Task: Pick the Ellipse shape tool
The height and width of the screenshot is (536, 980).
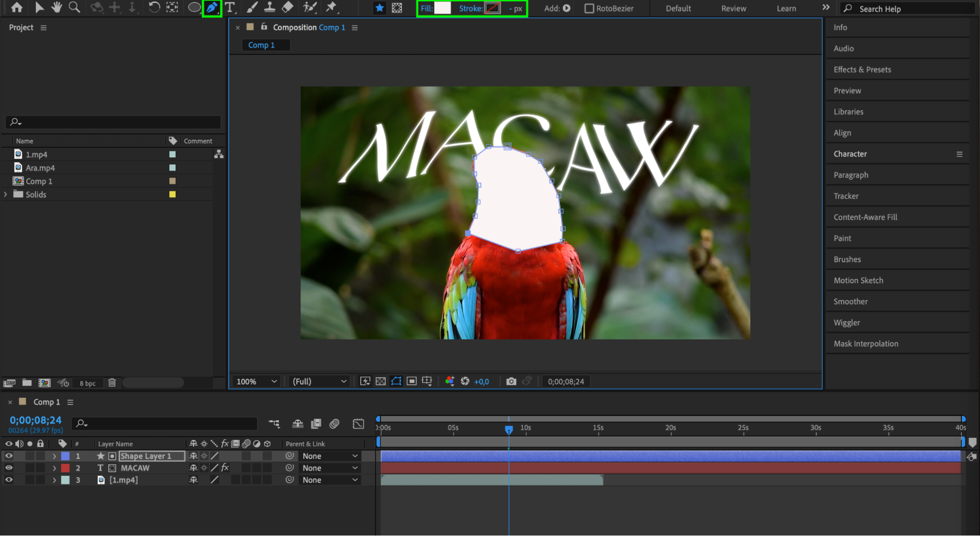Action: pyautogui.click(x=194, y=7)
